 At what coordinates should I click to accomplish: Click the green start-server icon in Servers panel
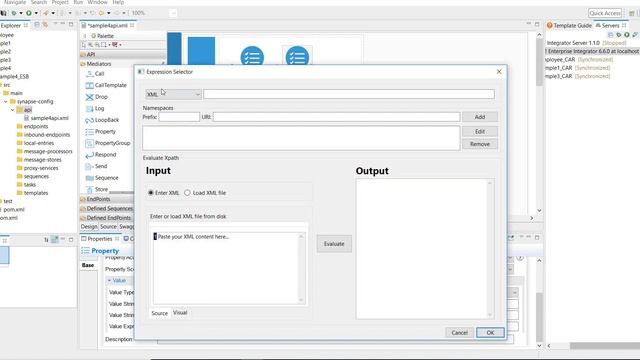coord(627,35)
